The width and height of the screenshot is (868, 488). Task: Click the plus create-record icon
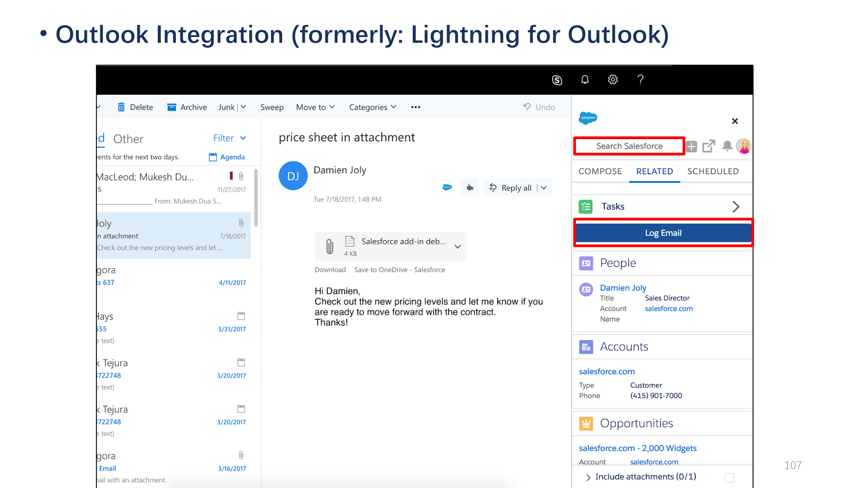click(691, 146)
